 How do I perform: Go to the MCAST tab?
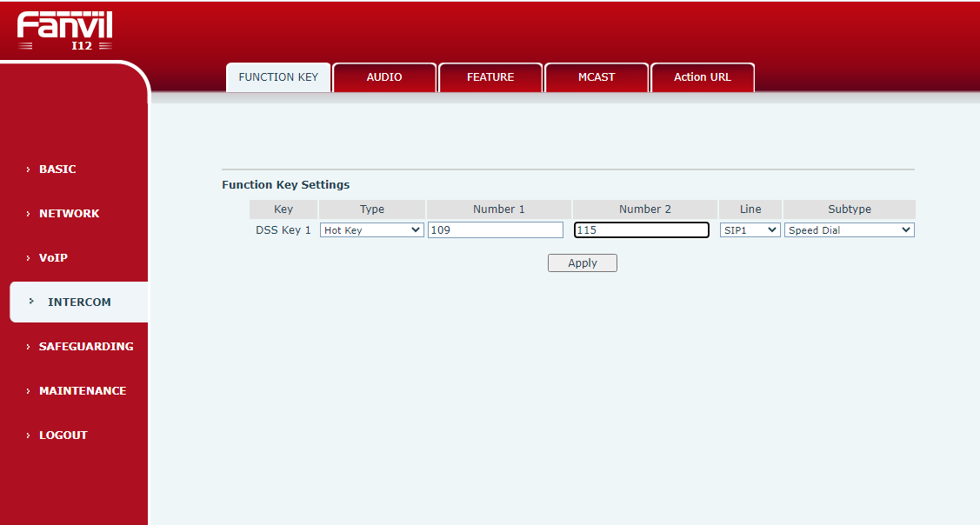pyautogui.click(x=597, y=77)
